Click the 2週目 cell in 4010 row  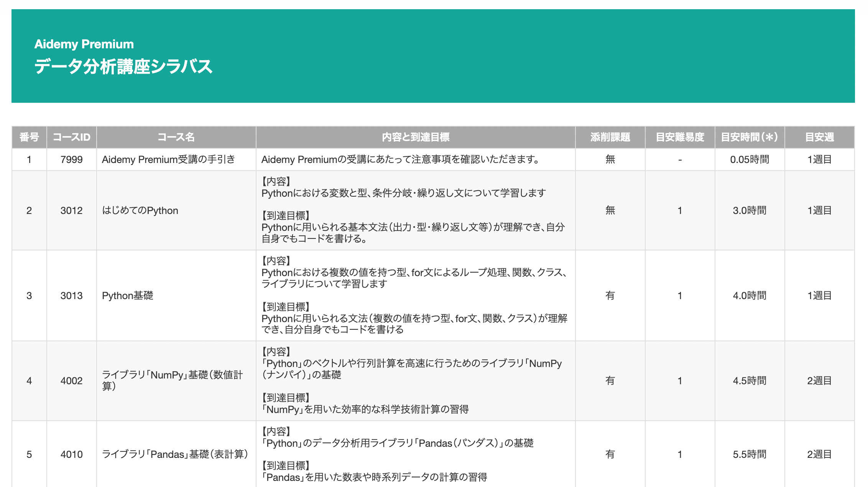(x=819, y=454)
